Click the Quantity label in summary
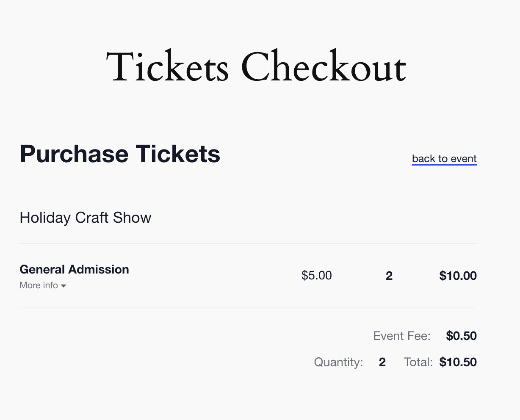 pyautogui.click(x=338, y=362)
